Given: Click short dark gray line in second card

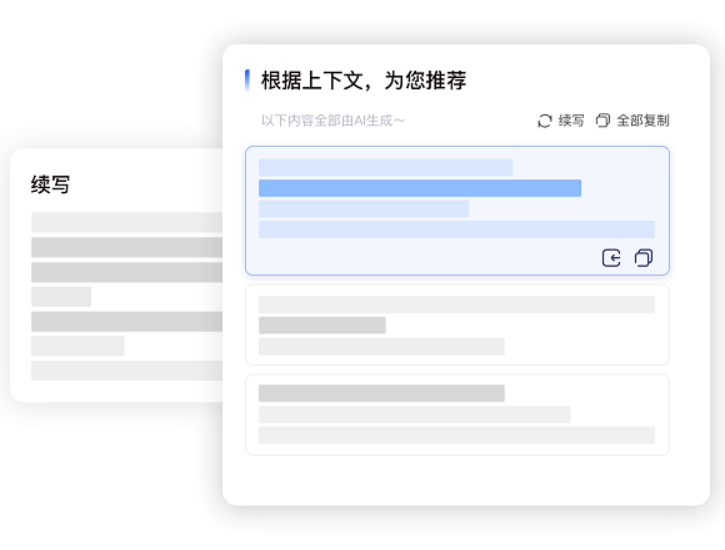Looking at the screenshot, I should [322, 325].
